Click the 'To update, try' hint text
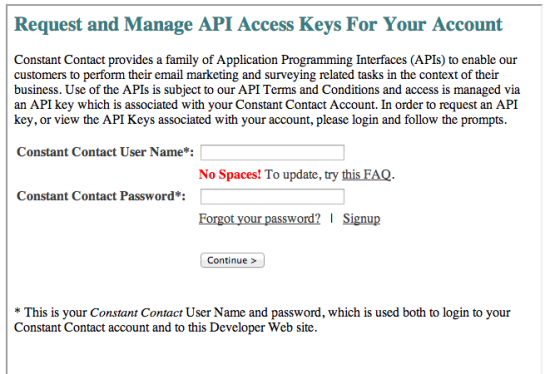The image size is (550, 374). [301, 174]
